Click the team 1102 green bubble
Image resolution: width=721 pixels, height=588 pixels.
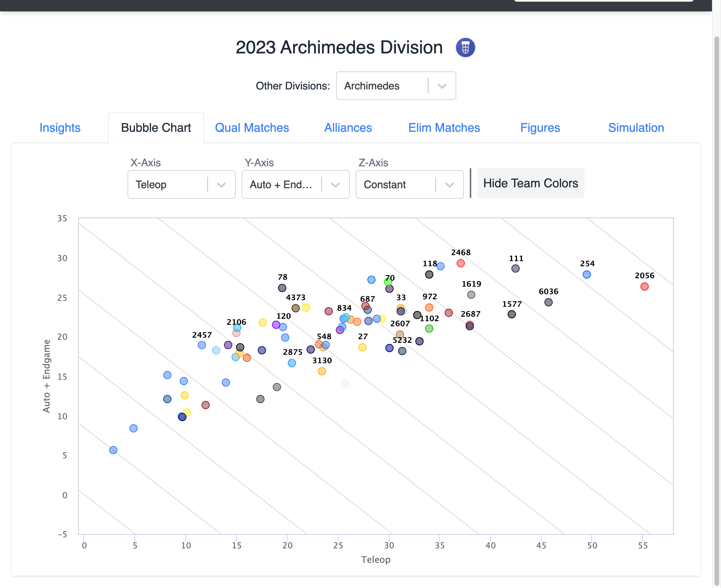(x=429, y=329)
